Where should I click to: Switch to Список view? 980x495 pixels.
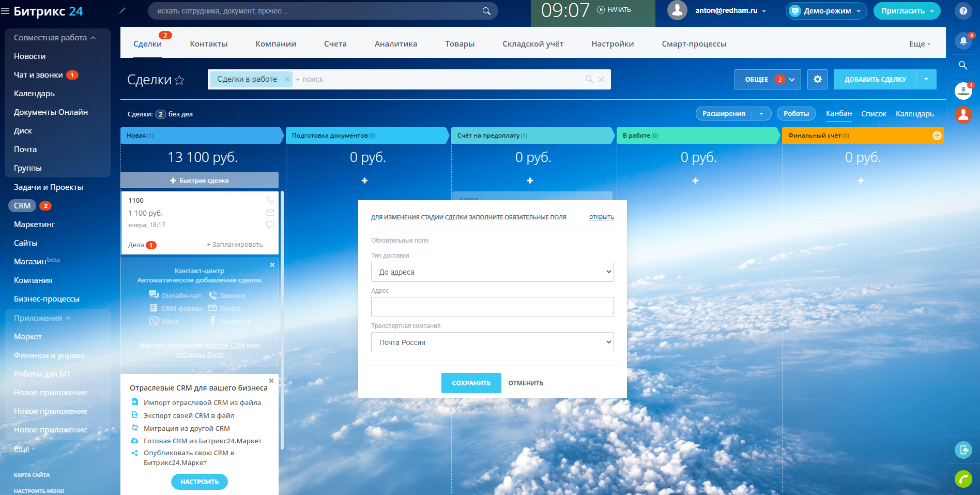tap(874, 114)
